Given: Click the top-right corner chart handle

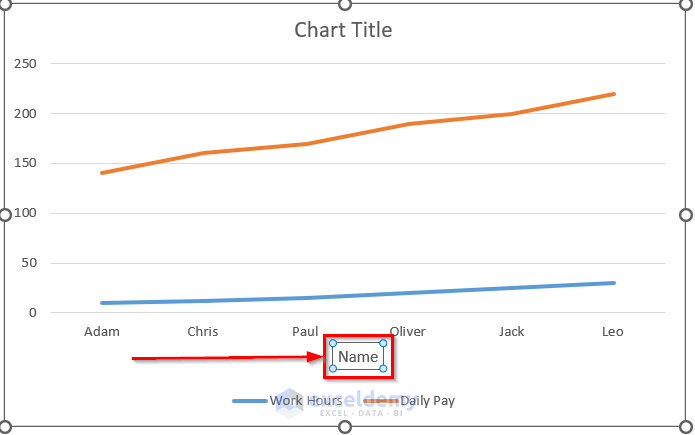Looking at the screenshot, I should tap(686, 3).
